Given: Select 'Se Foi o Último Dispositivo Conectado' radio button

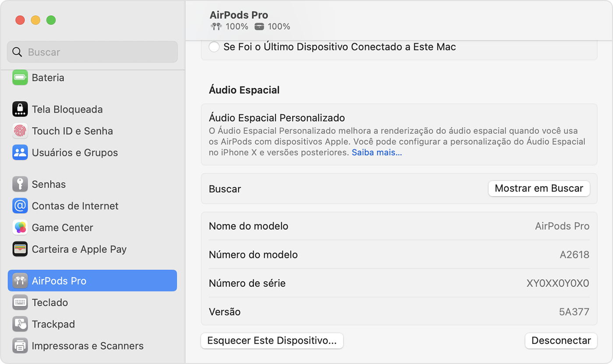Looking at the screenshot, I should pos(214,47).
